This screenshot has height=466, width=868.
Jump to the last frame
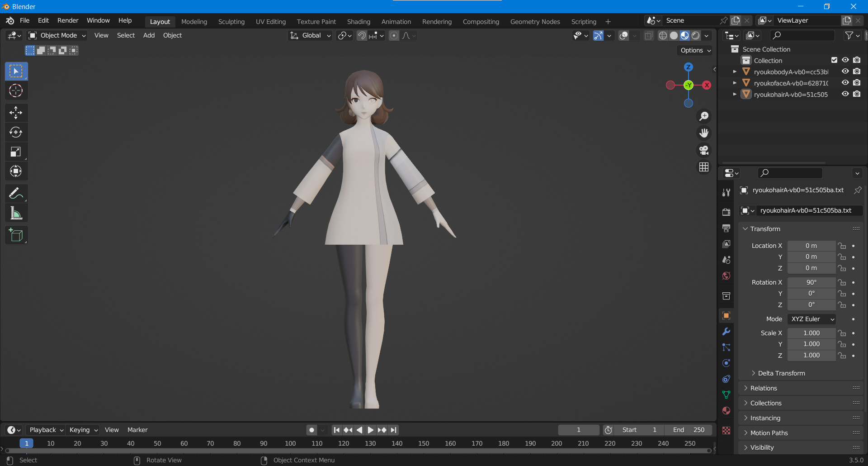click(394, 430)
